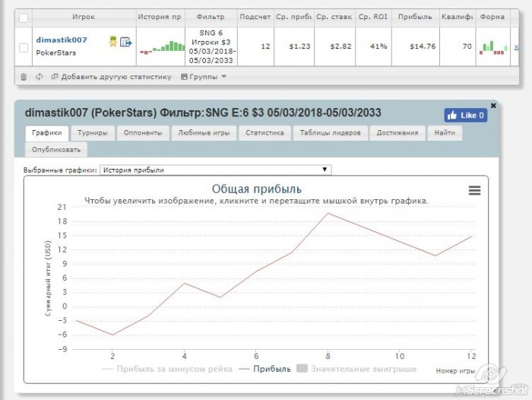Viewport: 532px width, 400px height.
Task: Toggle Значительные выигрыши legend item
Action: point(356,369)
